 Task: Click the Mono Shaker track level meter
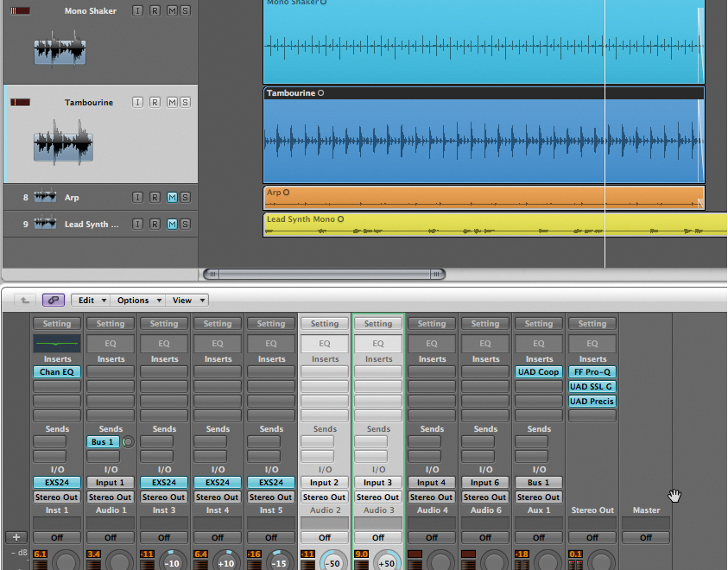pyautogui.click(x=21, y=10)
